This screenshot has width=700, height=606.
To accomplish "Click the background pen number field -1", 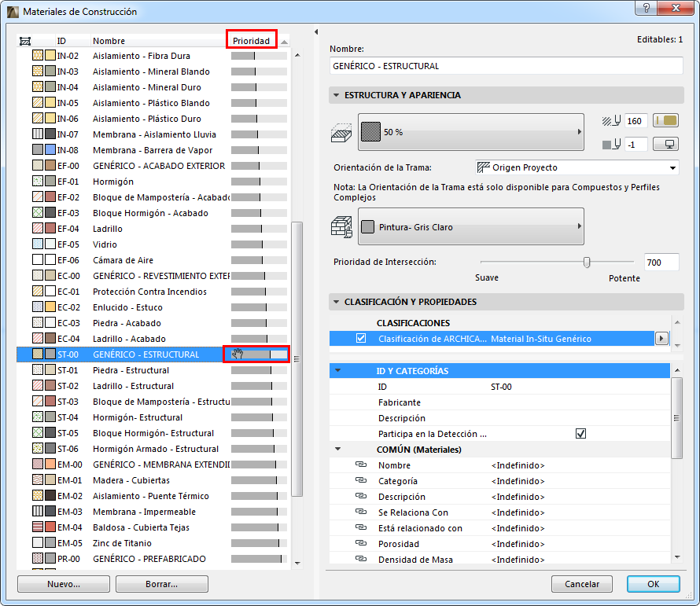I will point(636,145).
